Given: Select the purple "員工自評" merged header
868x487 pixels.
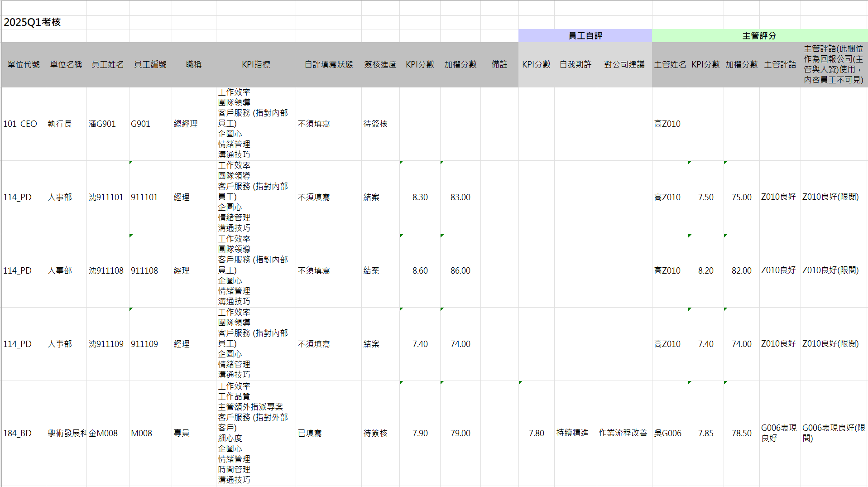Looking at the screenshot, I should coord(585,36).
